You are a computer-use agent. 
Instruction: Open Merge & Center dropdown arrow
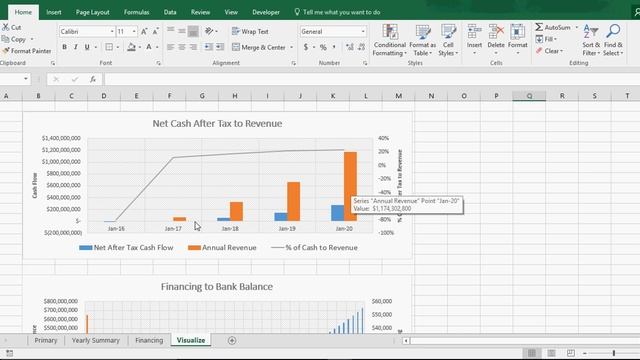click(x=291, y=47)
